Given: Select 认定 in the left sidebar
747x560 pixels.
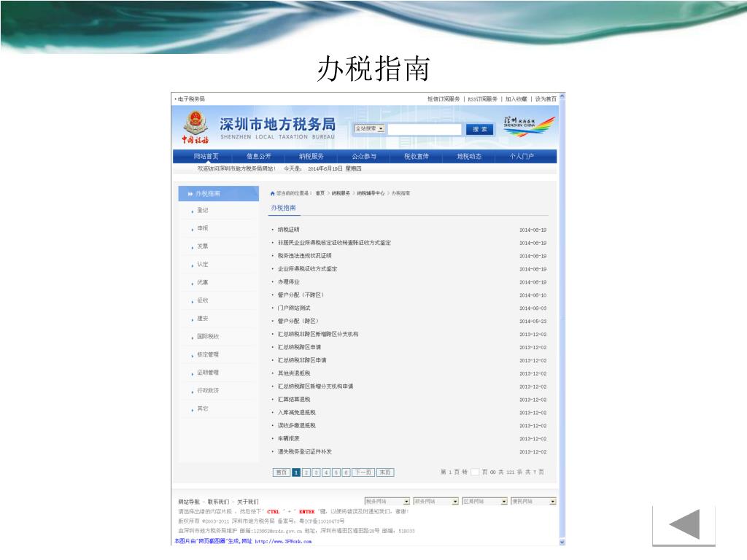Looking at the screenshot, I should [x=203, y=264].
